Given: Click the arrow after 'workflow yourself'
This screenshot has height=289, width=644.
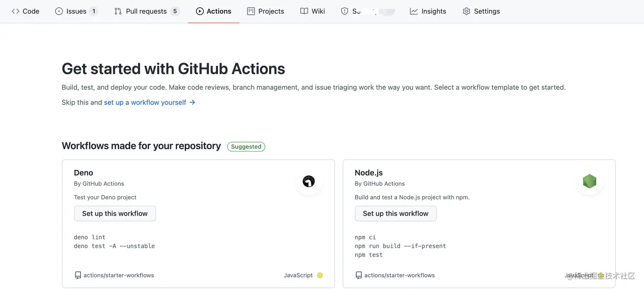Looking at the screenshot, I should [193, 103].
